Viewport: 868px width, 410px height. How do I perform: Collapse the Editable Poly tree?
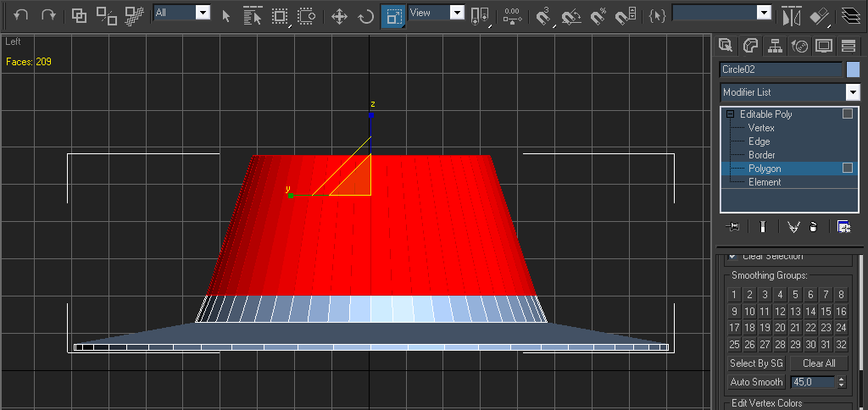pyautogui.click(x=730, y=114)
